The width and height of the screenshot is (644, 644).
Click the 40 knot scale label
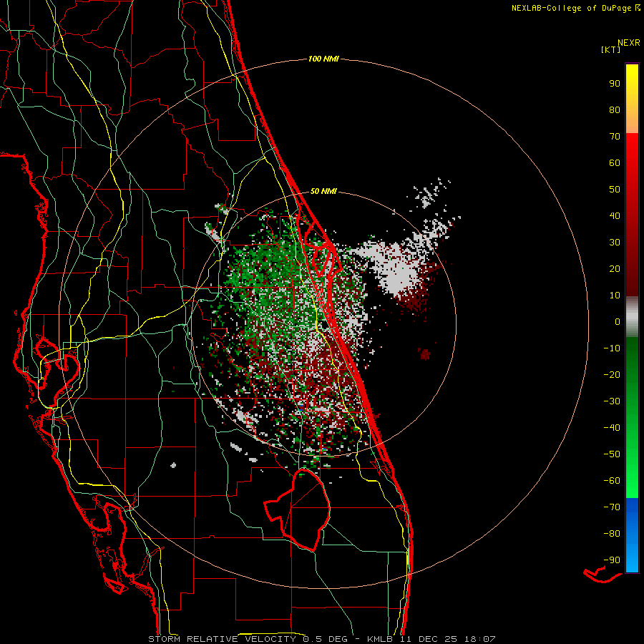pyautogui.click(x=615, y=215)
